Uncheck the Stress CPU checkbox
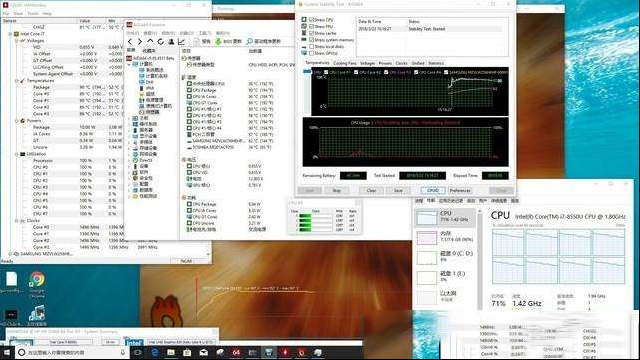Viewport: 640px width, 360px height. click(311, 20)
